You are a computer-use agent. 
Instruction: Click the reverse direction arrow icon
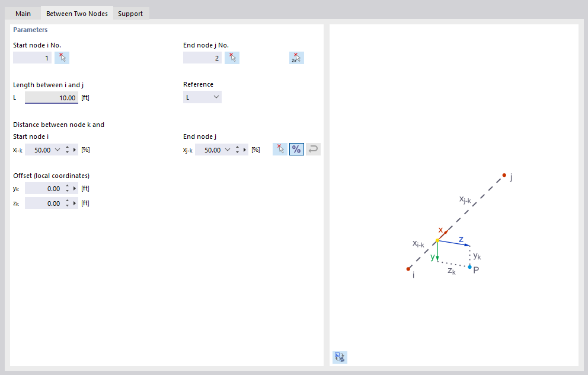313,149
